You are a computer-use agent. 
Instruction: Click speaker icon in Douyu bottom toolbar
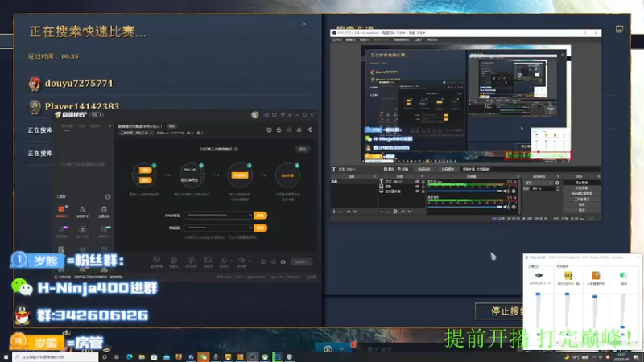pos(242,260)
